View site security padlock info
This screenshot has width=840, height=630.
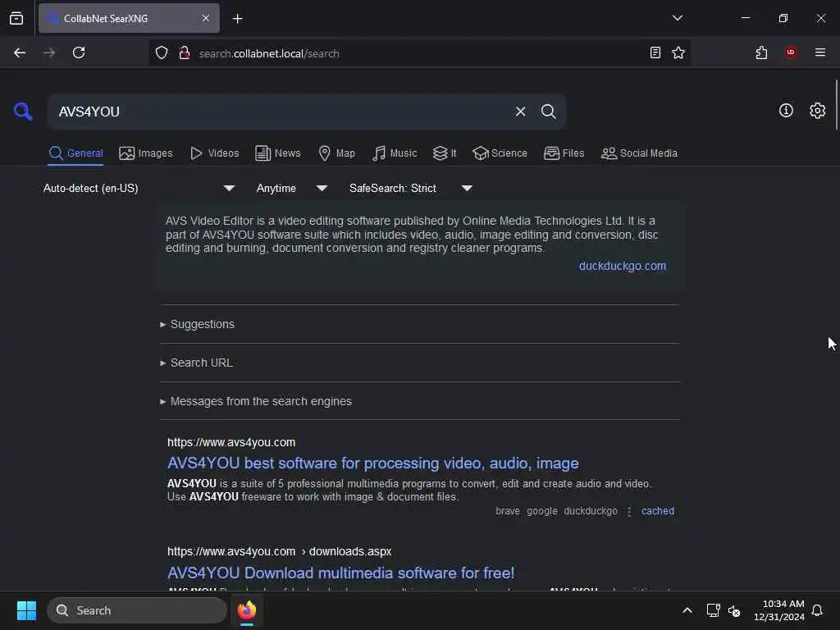point(185,53)
